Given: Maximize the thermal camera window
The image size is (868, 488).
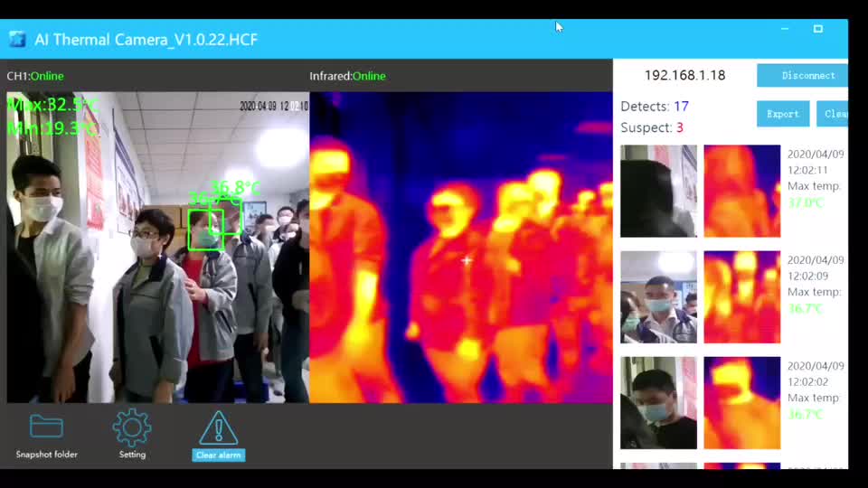Looking at the screenshot, I should [817, 29].
